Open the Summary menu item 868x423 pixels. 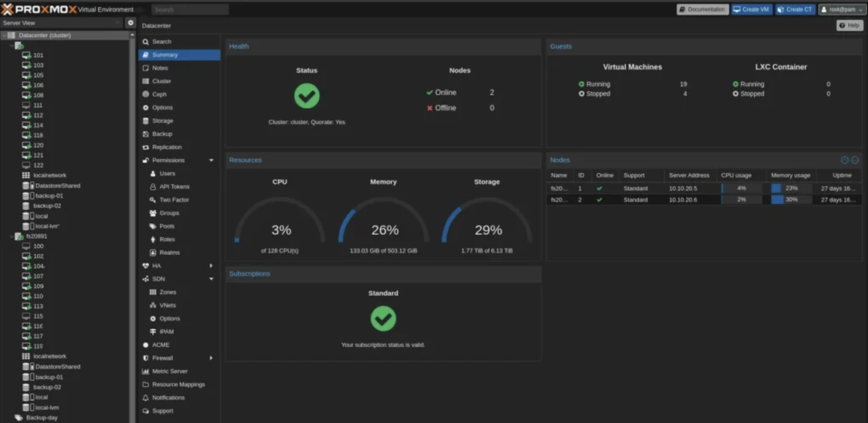click(179, 55)
